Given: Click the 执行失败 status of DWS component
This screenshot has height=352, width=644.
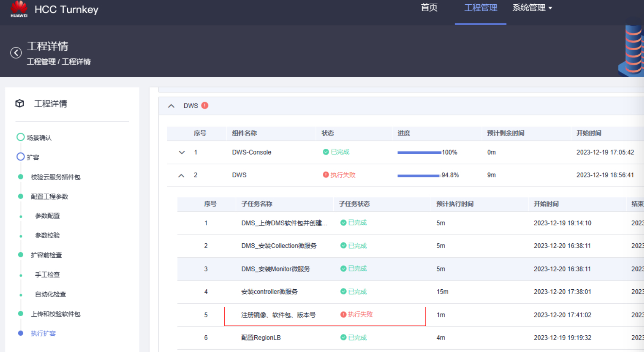Looking at the screenshot, I should 343,175.
